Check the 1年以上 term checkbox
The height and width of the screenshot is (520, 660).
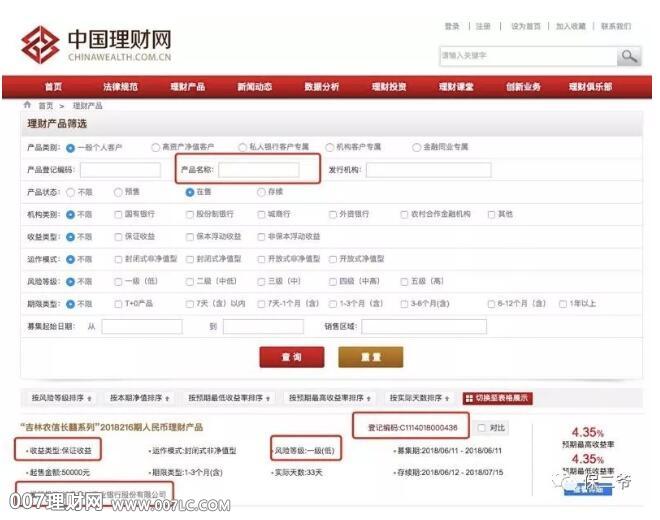tap(563, 304)
